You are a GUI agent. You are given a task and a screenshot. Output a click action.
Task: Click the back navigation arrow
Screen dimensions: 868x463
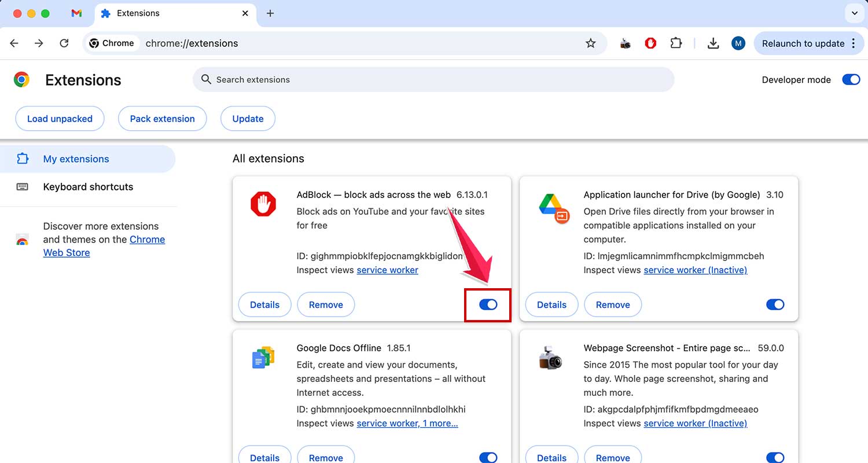tap(14, 43)
